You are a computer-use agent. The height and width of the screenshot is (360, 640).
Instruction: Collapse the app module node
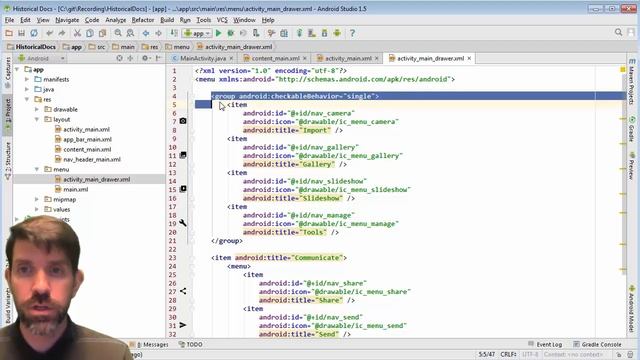point(17,69)
